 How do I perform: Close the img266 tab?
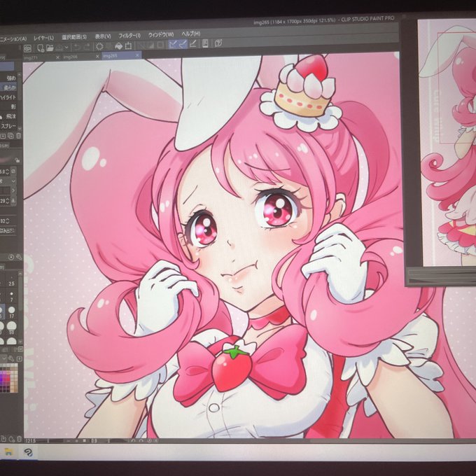click(97, 56)
